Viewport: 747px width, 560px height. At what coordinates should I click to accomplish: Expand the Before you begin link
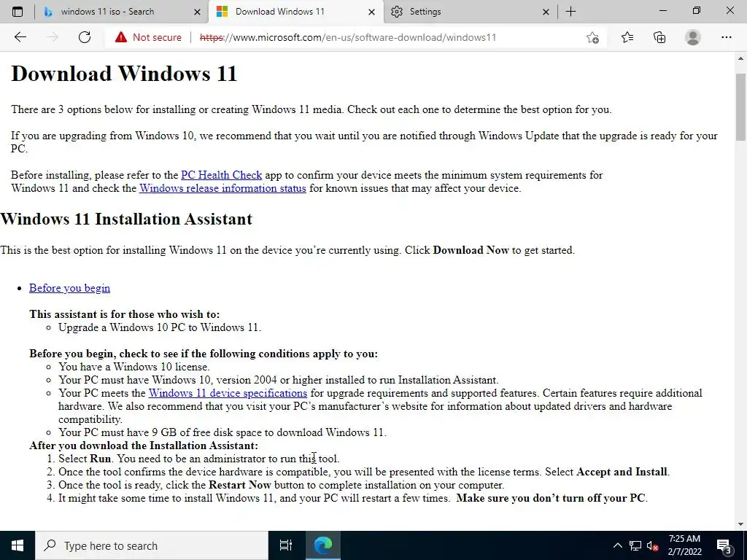coord(69,288)
